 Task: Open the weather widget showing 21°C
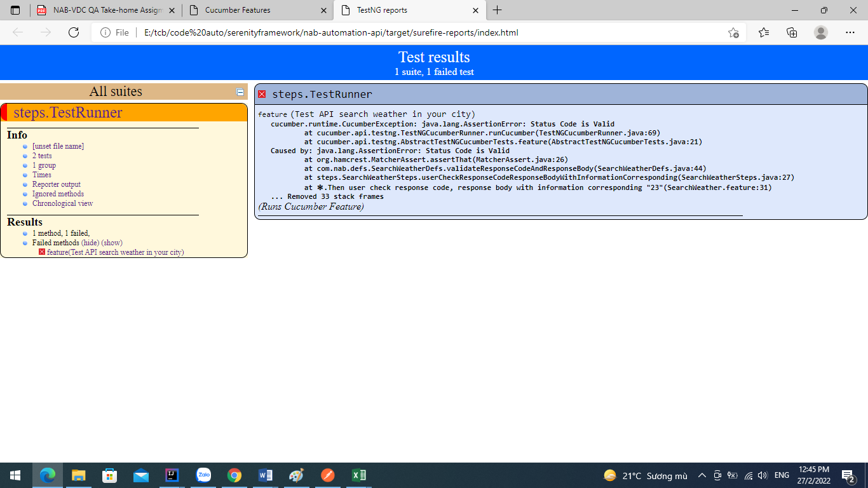tap(646, 475)
